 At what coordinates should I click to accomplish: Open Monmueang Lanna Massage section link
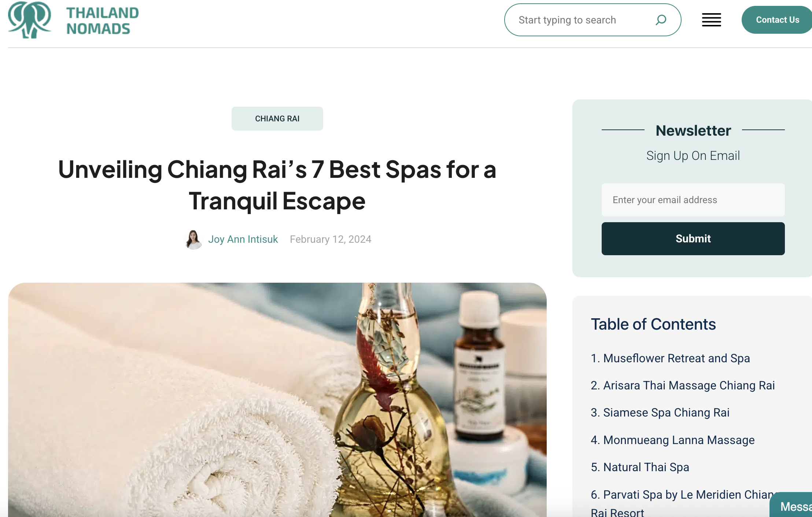[672, 440]
